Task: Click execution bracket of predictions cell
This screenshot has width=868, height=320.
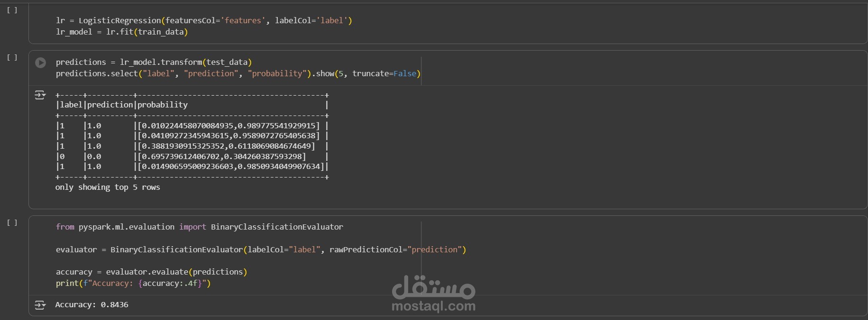Action: coord(12,57)
